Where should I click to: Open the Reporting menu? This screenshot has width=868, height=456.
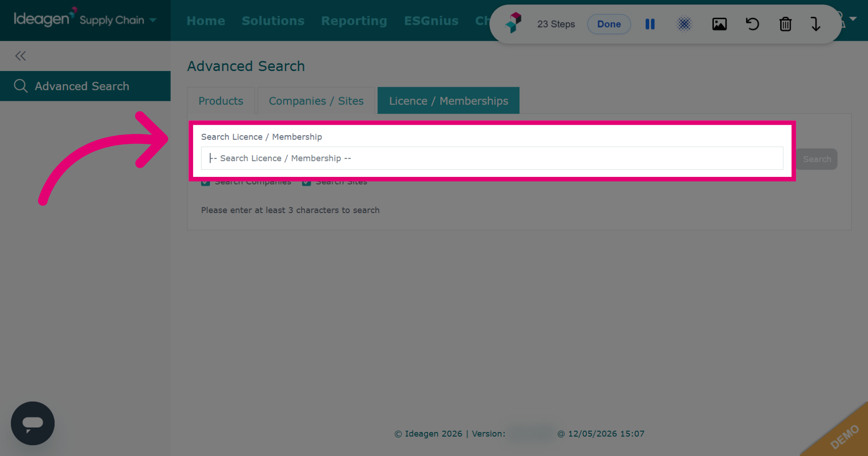coord(354,21)
